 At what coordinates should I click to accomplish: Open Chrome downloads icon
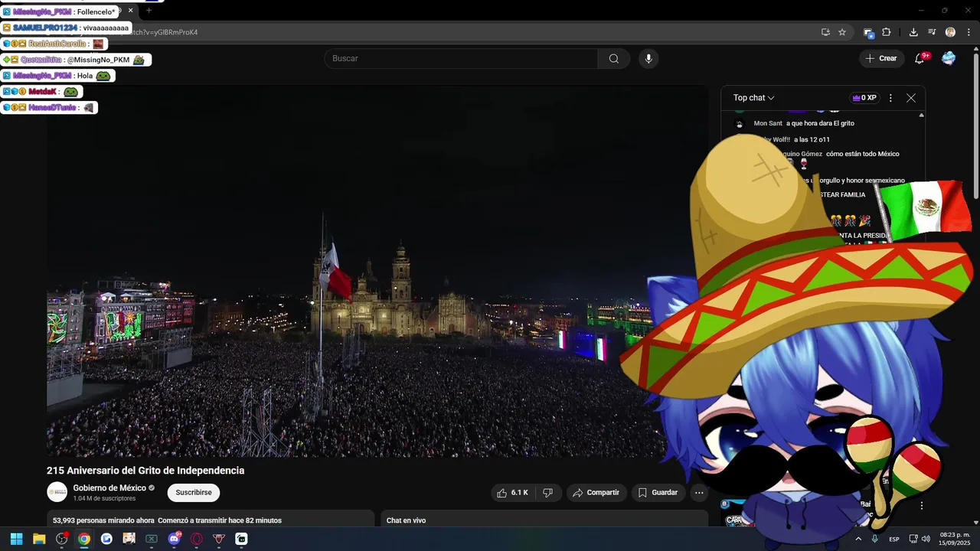[x=913, y=32]
